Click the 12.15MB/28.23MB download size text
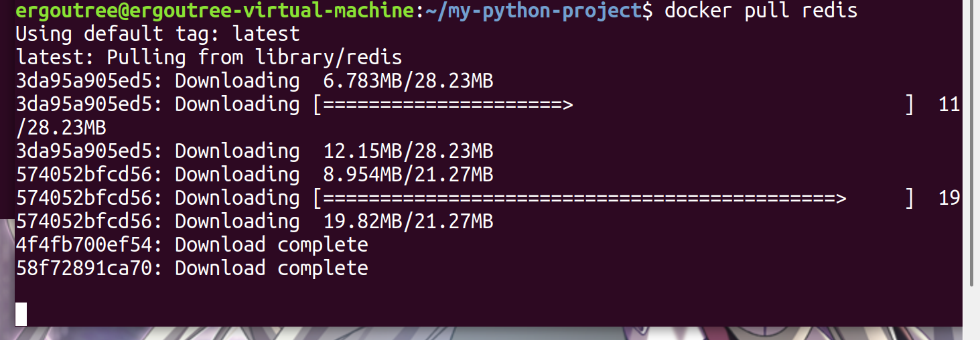Viewport: 980px width, 340px height. tap(408, 151)
